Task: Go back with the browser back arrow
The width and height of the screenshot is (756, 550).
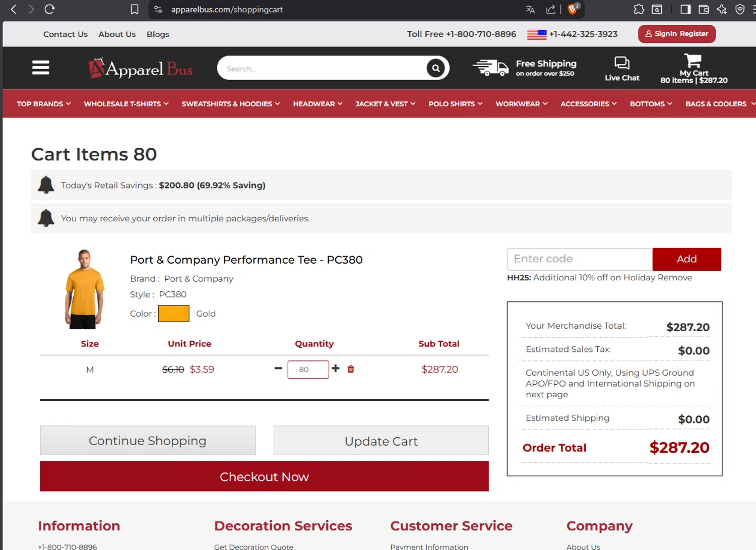Action: pyautogui.click(x=14, y=9)
